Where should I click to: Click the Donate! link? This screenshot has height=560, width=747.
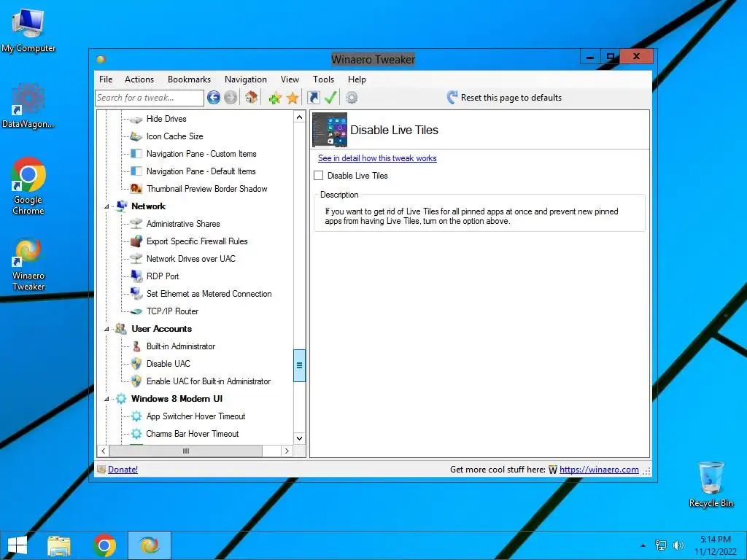[x=123, y=470]
